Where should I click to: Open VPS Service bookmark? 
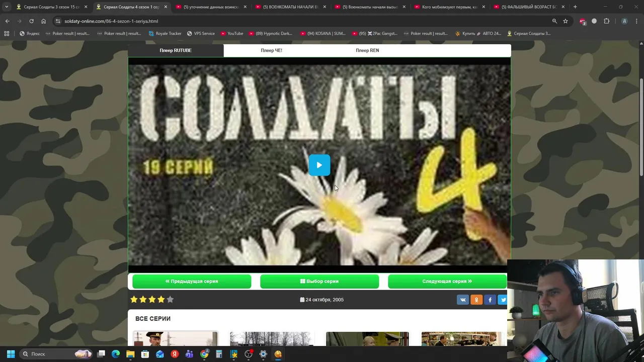click(x=201, y=34)
